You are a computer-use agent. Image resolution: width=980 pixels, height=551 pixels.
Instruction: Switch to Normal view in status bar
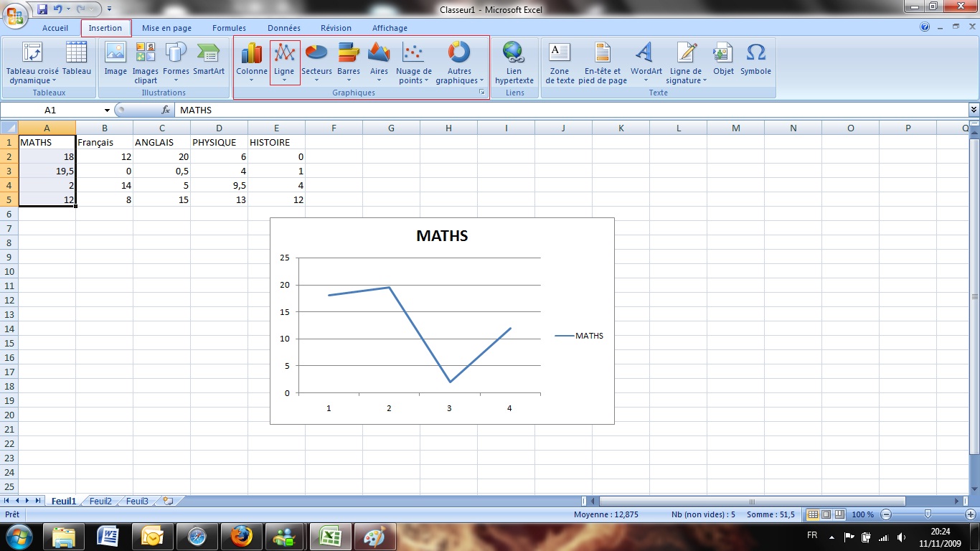click(x=813, y=514)
